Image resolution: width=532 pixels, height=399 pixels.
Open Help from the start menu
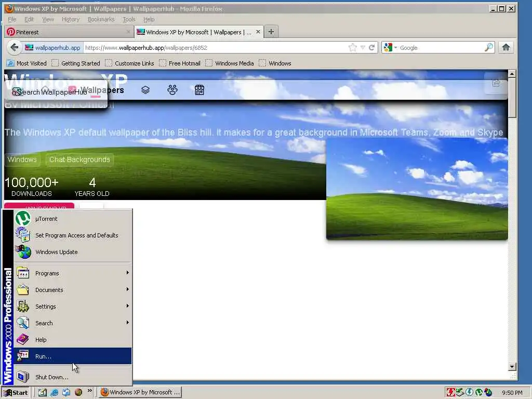pyautogui.click(x=73, y=340)
